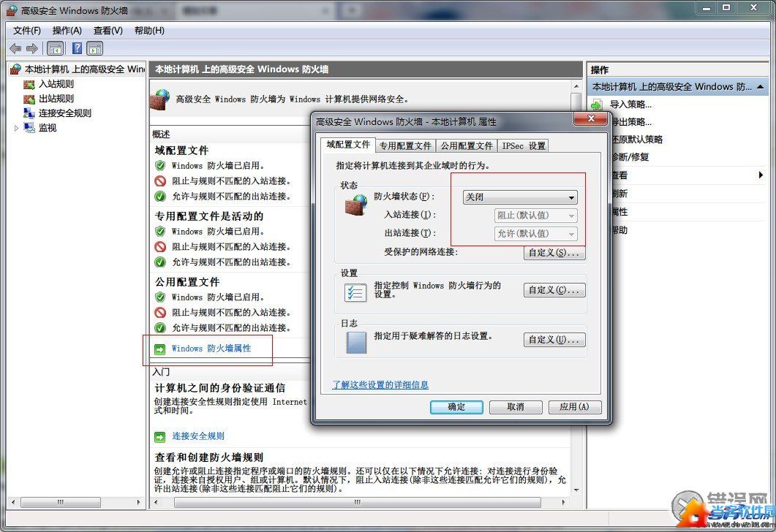Click the 出站规则 tree icon
The image size is (776, 532).
pyautogui.click(x=29, y=99)
